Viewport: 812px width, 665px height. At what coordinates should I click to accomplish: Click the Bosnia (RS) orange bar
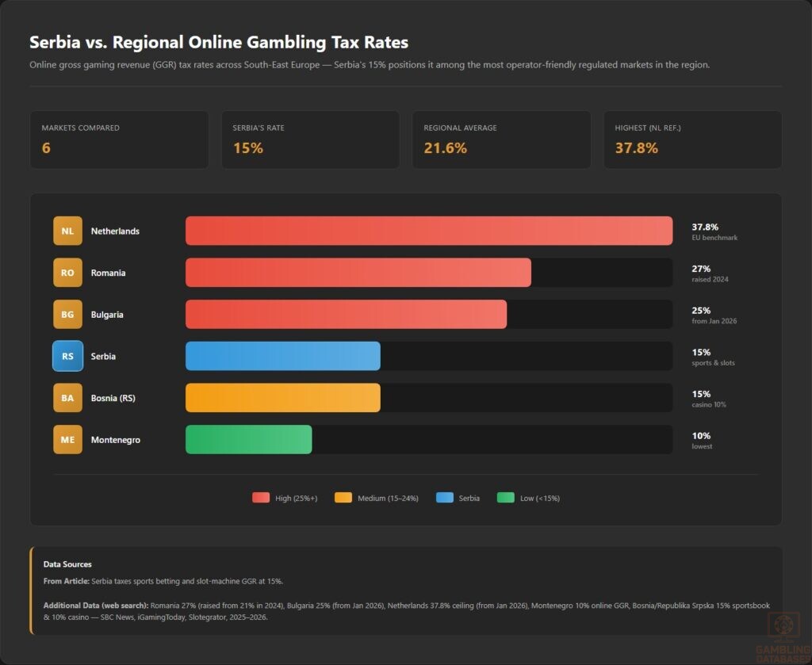[283, 398]
